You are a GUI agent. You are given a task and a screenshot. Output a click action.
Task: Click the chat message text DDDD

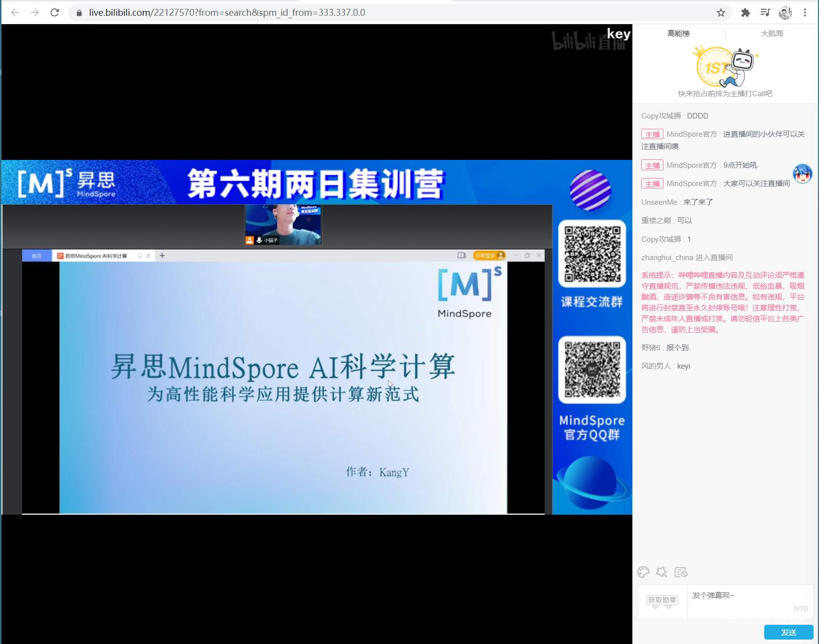[x=698, y=116]
